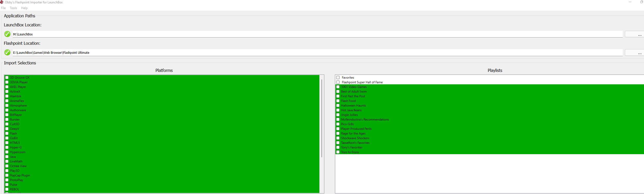This screenshot has width=644, height=194.
Task: Check the Tony's Favorites playlist
Action: point(338,147)
